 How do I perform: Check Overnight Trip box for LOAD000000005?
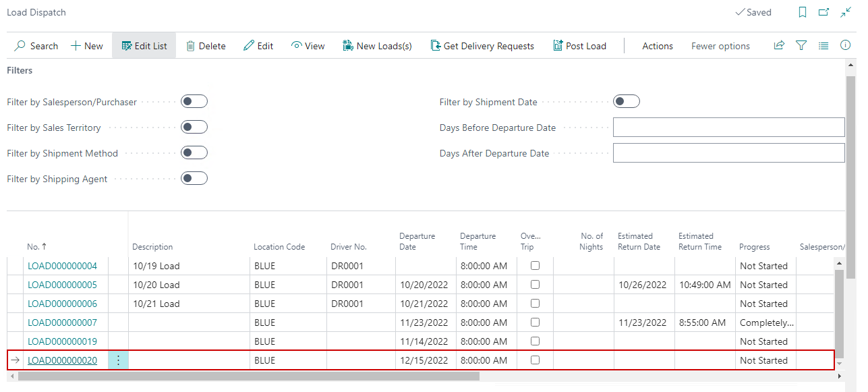[x=536, y=285]
